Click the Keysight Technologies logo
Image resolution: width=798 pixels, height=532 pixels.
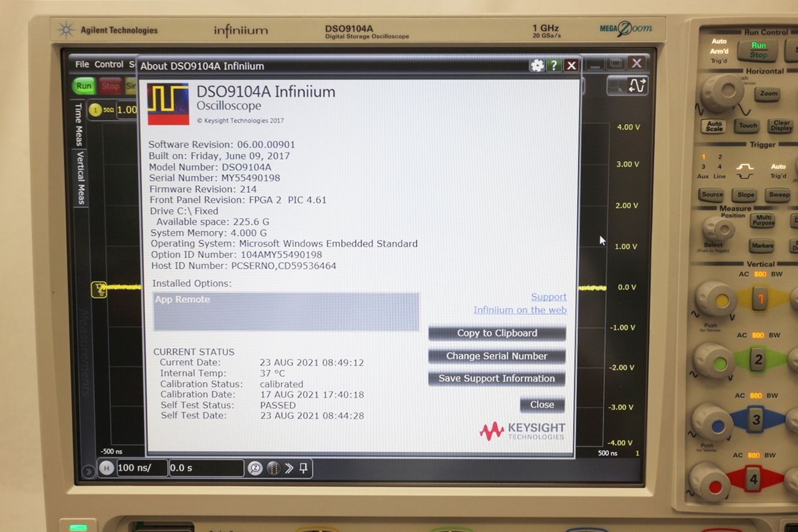point(523,431)
